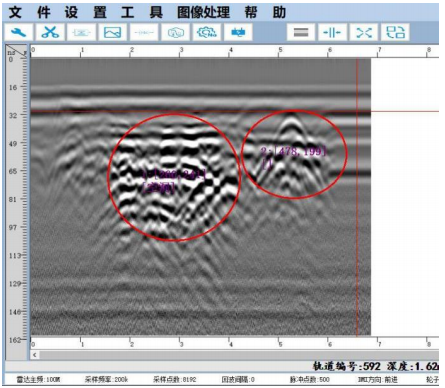445x388 pixels.
Task: Select the large red circle annotation 1
Action: [174, 177]
